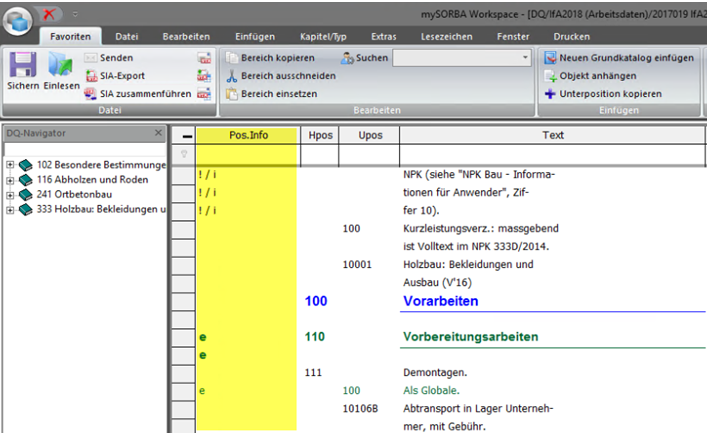
Task: Open the quick access toolbar dropdown arrow
Action: (75, 14)
